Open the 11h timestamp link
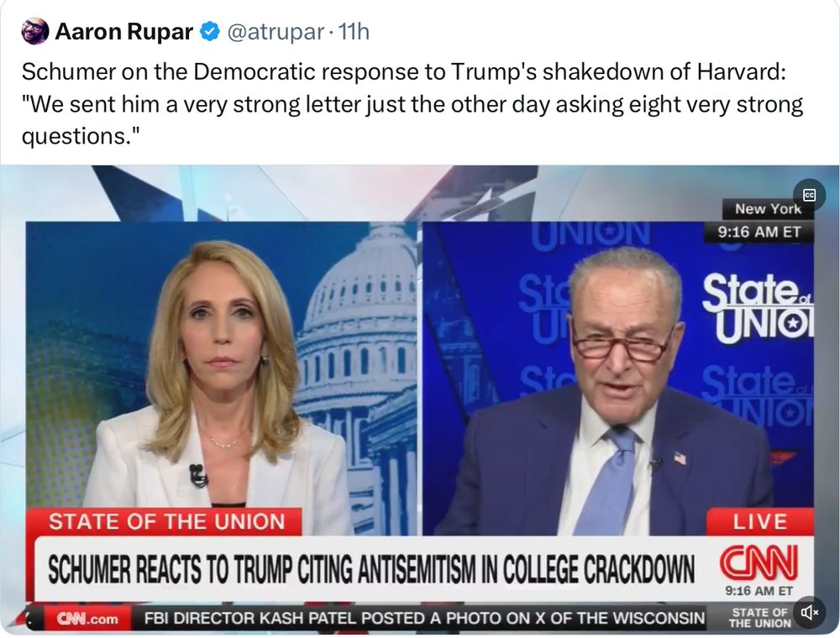The image size is (840, 638). click(354, 32)
